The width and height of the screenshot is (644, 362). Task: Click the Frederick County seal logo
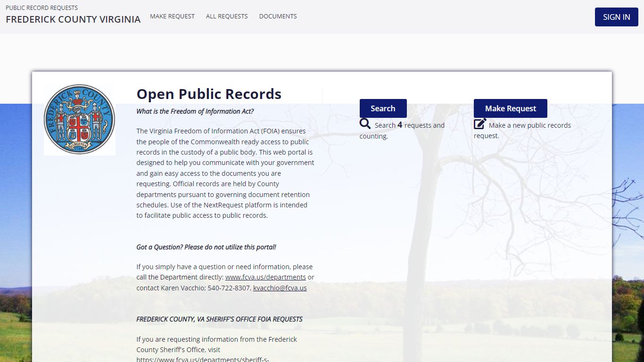tap(80, 120)
